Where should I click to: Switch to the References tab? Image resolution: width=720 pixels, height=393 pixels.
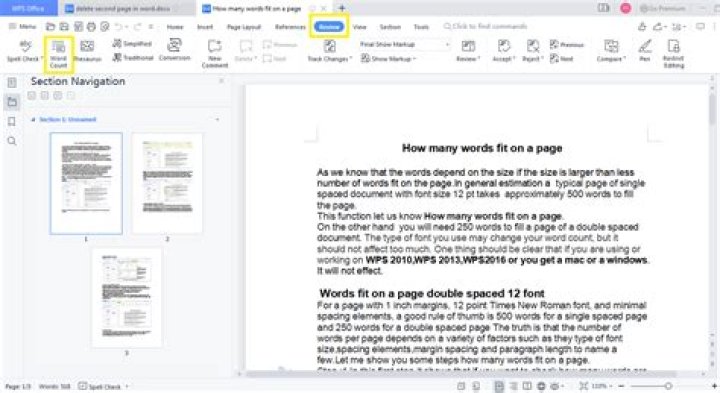290,27
